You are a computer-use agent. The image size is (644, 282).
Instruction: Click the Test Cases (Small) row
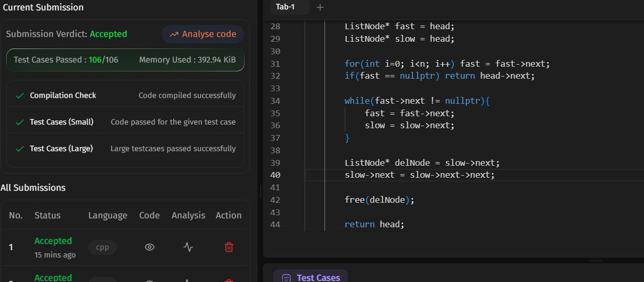[x=125, y=122]
